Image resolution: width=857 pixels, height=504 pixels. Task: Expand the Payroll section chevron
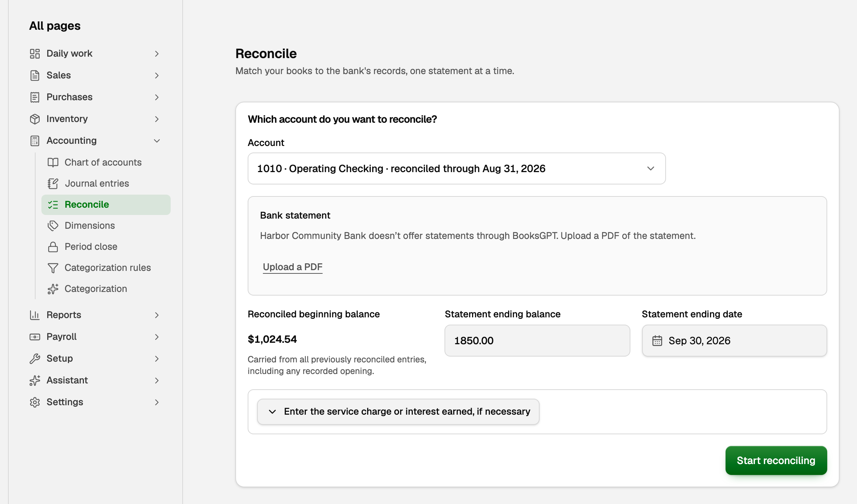point(157,337)
